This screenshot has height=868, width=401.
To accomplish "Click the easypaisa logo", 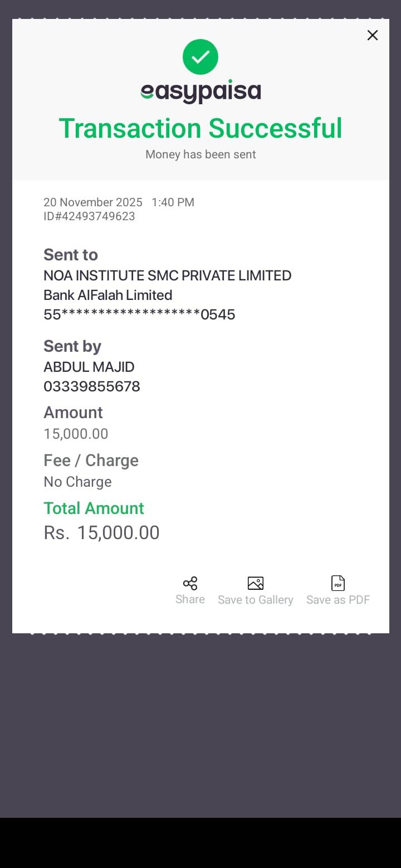I will [x=200, y=92].
